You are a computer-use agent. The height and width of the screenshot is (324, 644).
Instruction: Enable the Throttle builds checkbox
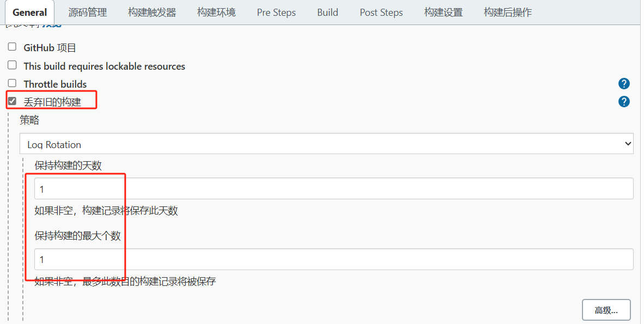[x=12, y=83]
